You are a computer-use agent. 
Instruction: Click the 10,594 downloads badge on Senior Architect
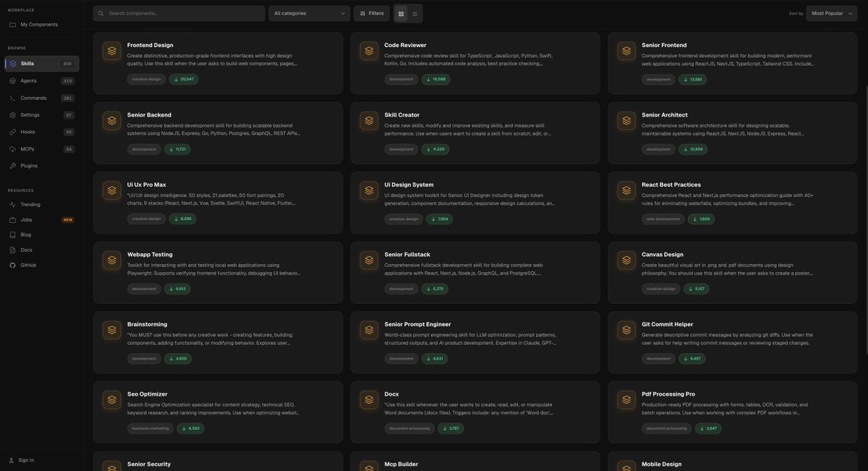(693, 149)
